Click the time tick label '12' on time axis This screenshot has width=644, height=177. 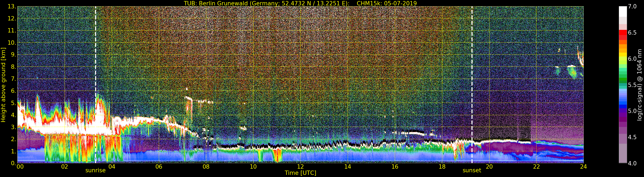pos(300,167)
